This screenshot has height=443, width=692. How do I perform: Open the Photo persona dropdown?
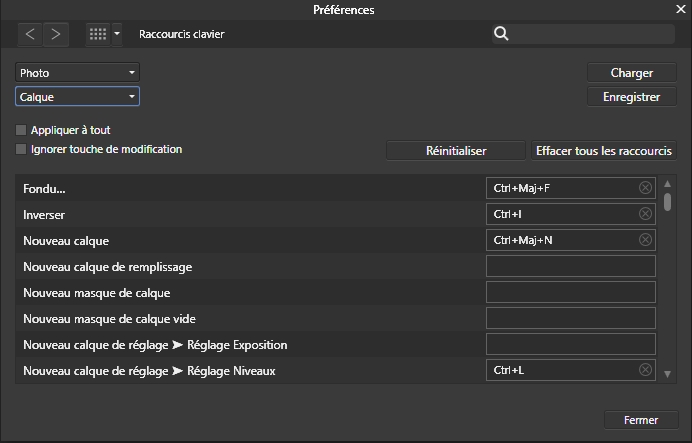pos(77,73)
